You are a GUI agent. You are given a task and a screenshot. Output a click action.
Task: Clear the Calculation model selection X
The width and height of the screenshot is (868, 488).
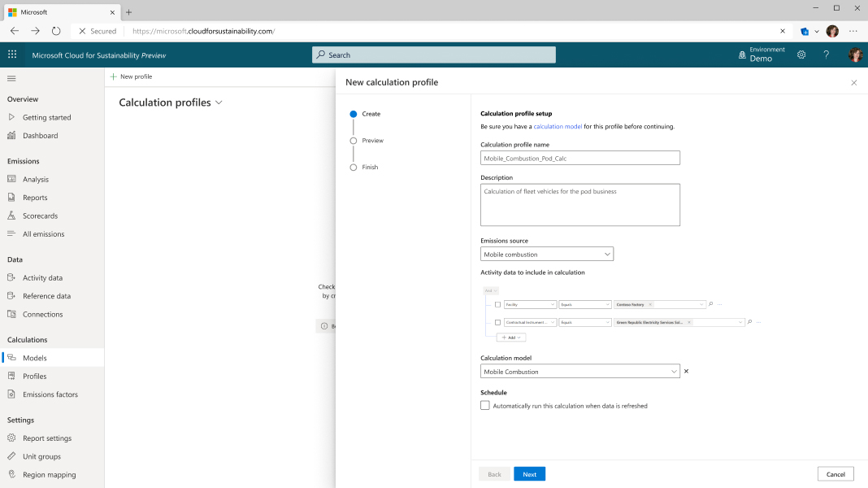click(x=687, y=371)
